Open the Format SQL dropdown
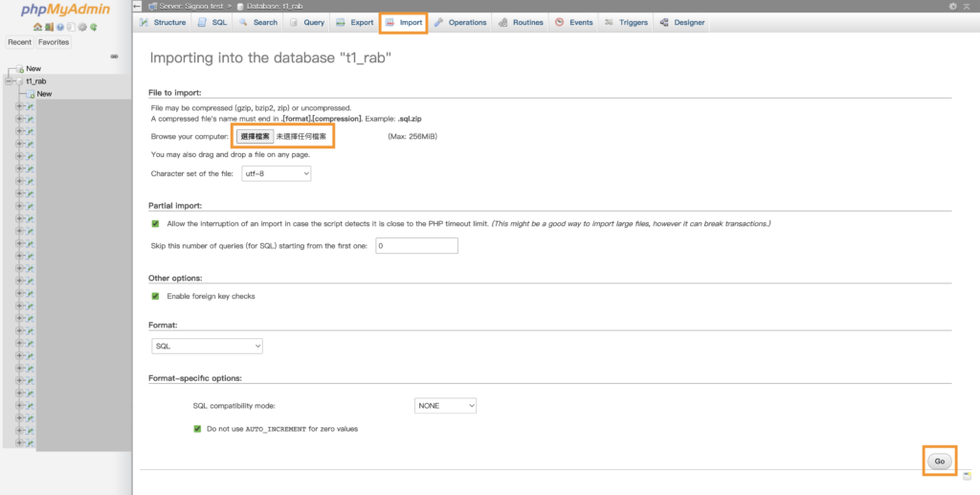 click(207, 346)
